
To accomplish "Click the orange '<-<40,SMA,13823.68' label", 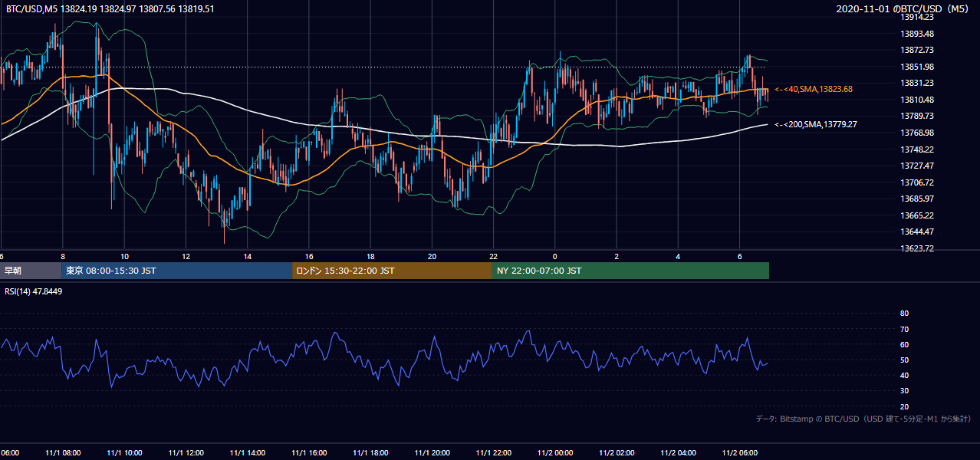I will coord(814,89).
